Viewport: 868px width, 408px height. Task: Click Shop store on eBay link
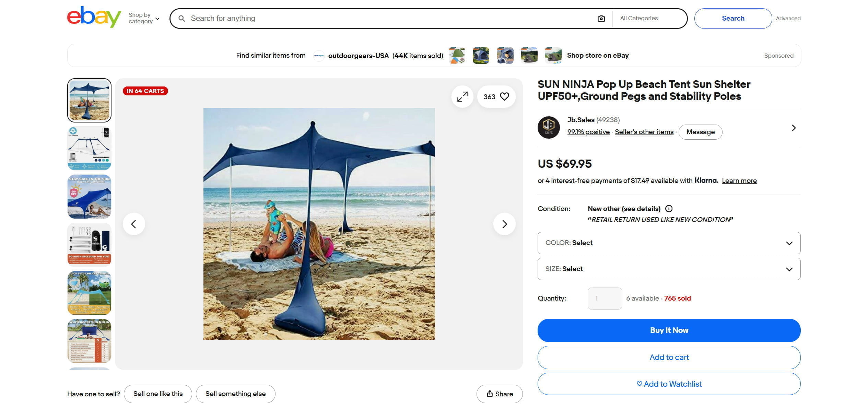click(598, 55)
